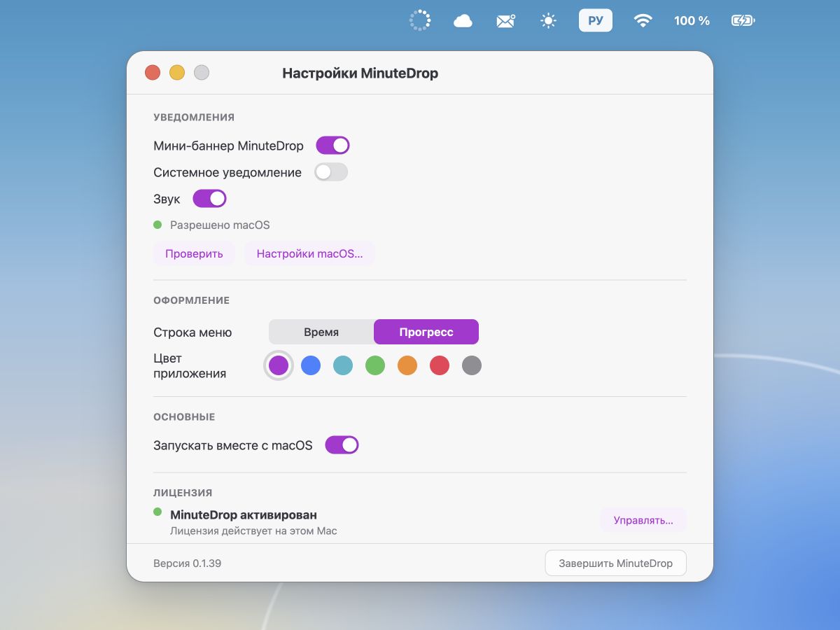Choose the orange app color swatch
840x630 pixels.
[x=407, y=365]
